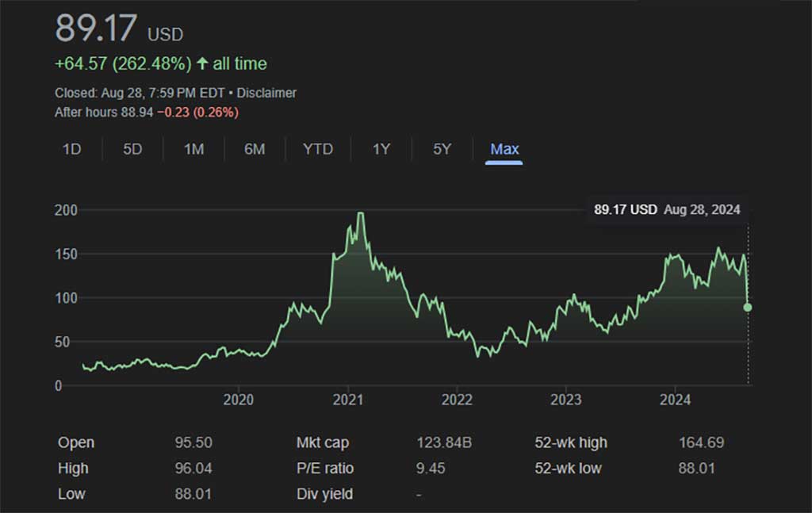Click the P/E ratio label
Screen dimensions: 812x513
click(x=325, y=469)
